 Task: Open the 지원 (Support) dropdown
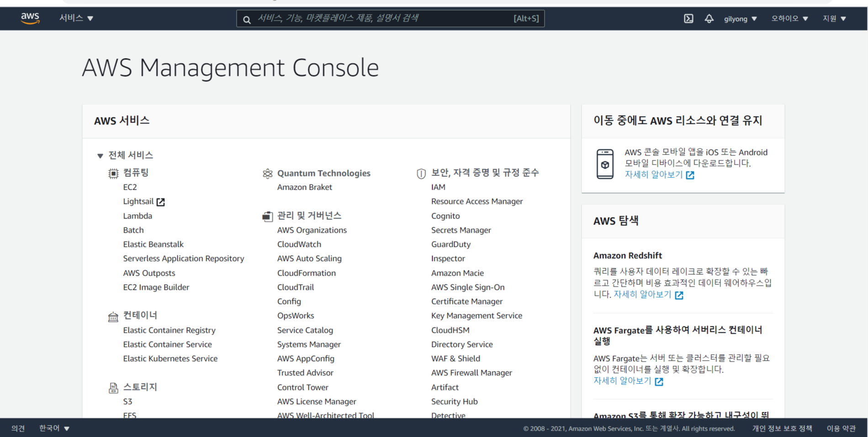click(x=835, y=19)
